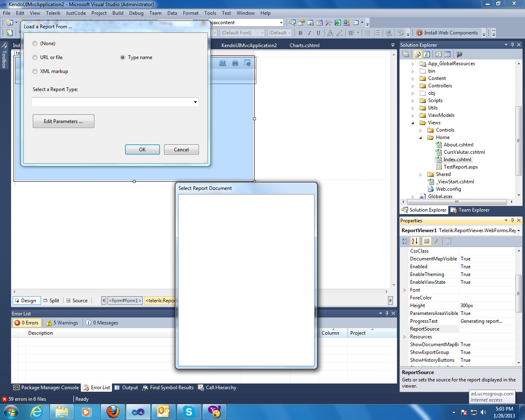This screenshot has height=420, width=525.
Task: Open Firefox from the taskbar
Action: 113,411
